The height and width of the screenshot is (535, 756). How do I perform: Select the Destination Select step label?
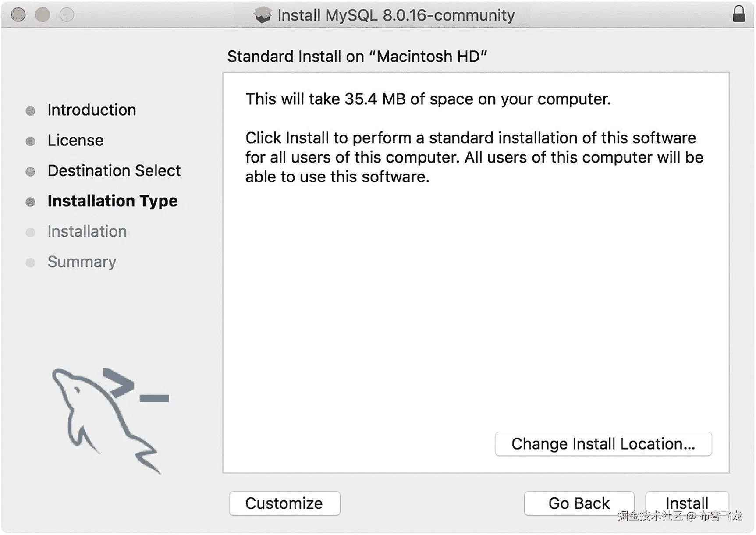(x=114, y=170)
